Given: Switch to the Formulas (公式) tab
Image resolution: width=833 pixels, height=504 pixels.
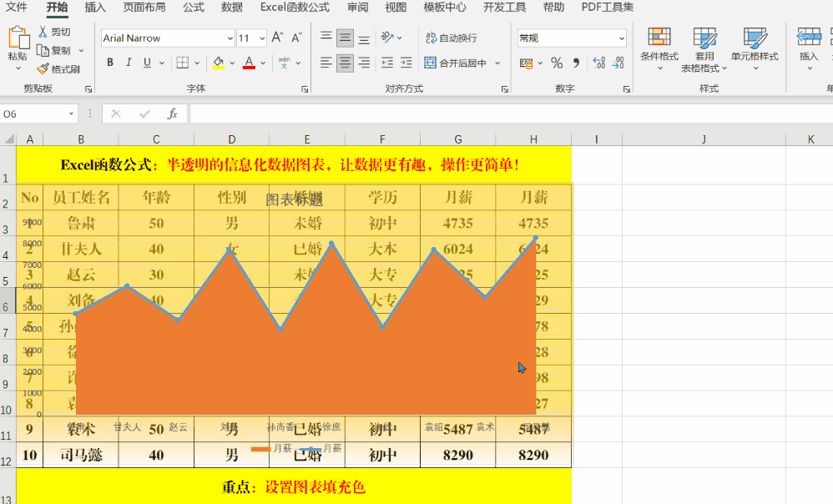Looking at the screenshot, I should click(194, 8).
